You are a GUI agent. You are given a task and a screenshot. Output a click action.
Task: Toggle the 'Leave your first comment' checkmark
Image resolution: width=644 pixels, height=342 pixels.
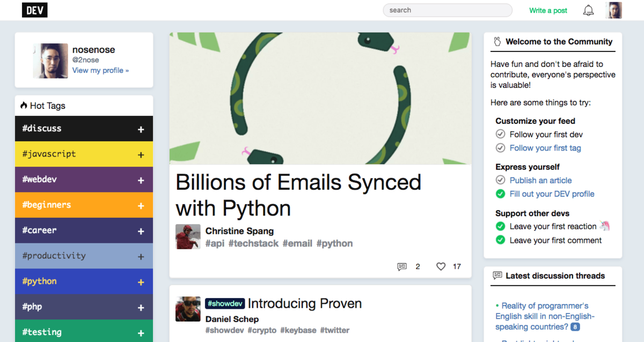(x=500, y=240)
